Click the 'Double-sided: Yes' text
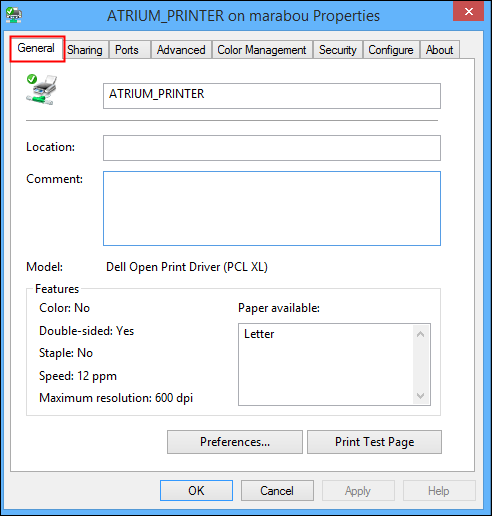Viewport: 492px width, 516px height. tap(87, 331)
